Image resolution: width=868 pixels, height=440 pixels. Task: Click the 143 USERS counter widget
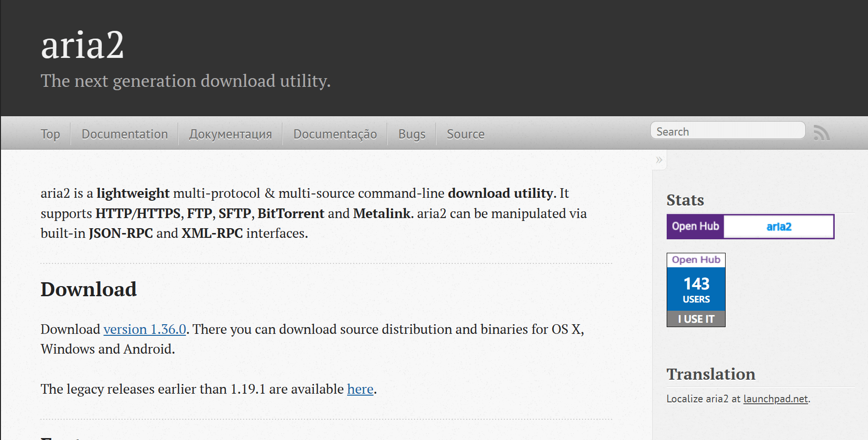(696, 289)
